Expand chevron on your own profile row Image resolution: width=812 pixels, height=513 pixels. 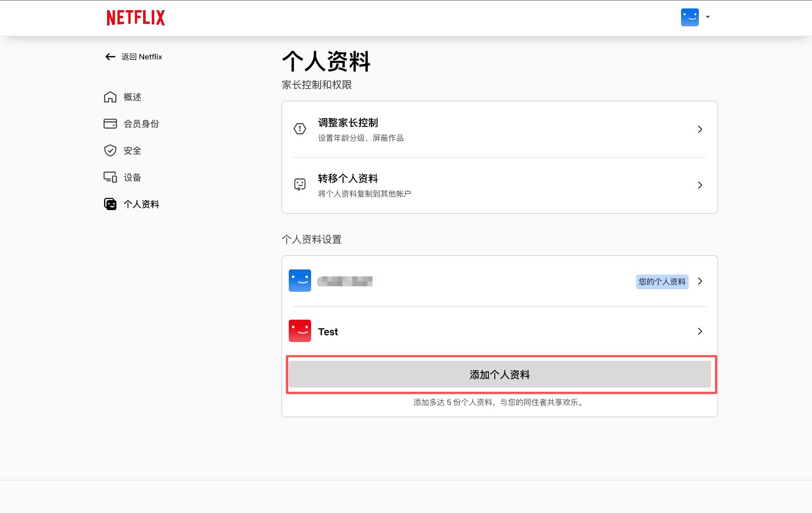700,281
